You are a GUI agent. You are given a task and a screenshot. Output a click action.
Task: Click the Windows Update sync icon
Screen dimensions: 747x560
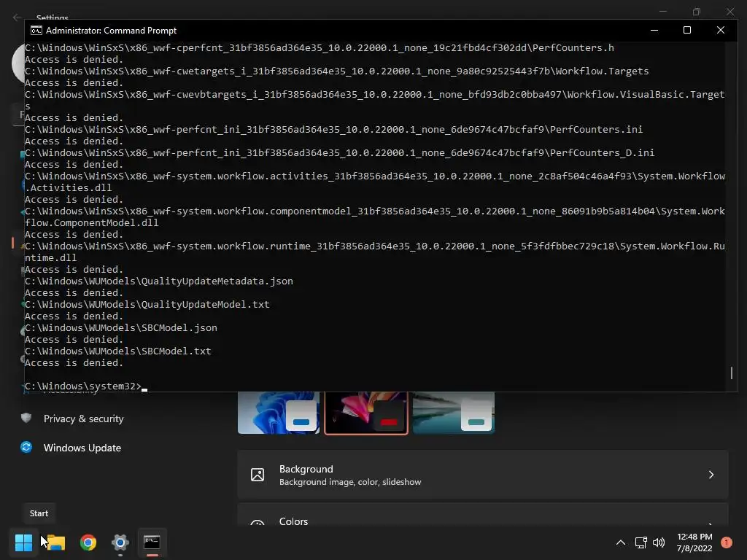point(26,447)
